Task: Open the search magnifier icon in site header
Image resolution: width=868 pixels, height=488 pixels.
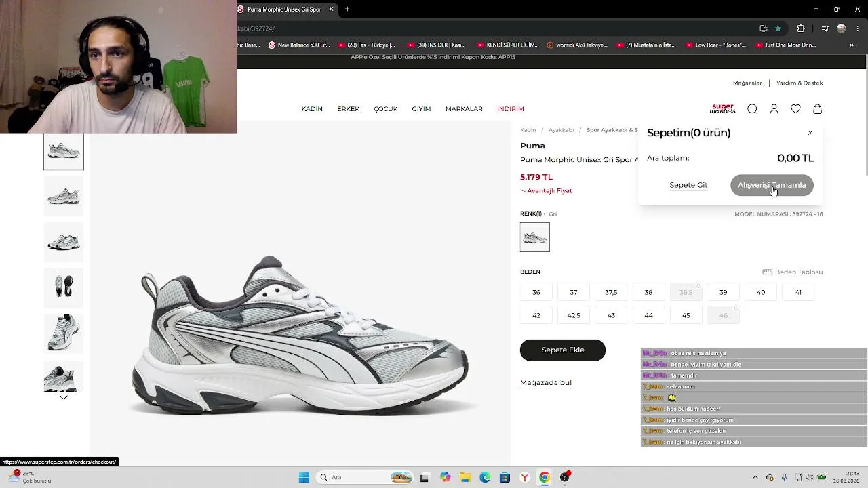Action: point(752,109)
